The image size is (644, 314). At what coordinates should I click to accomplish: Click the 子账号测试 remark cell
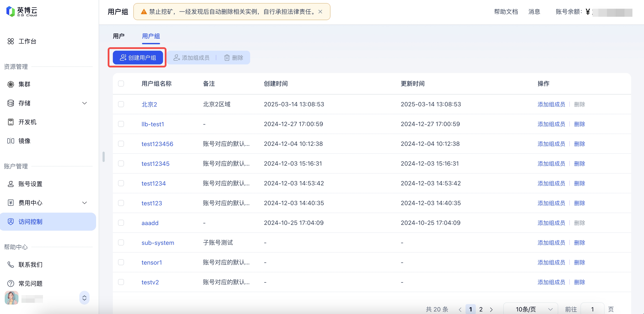point(218,242)
